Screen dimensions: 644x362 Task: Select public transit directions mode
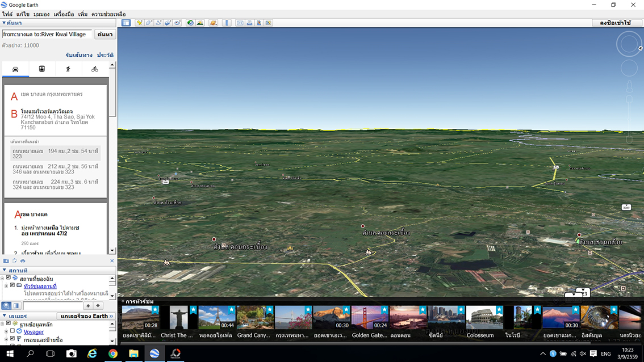tap(42, 69)
